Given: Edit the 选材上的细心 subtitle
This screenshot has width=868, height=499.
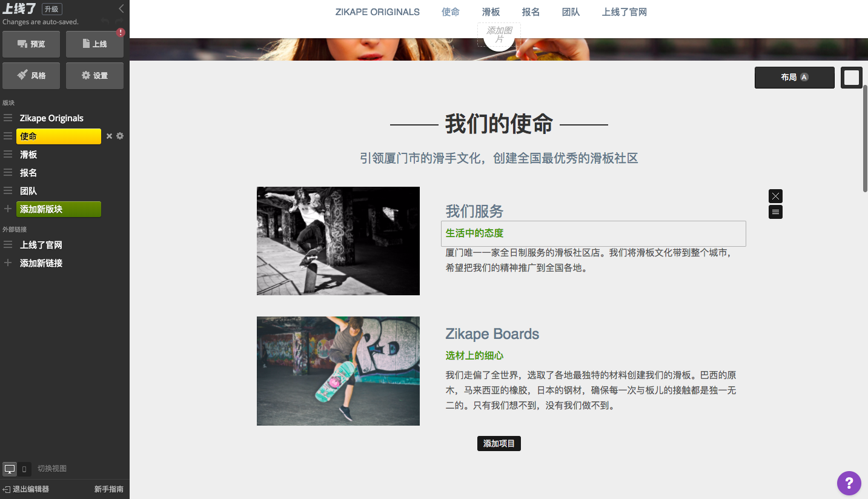Looking at the screenshot, I should (x=475, y=356).
